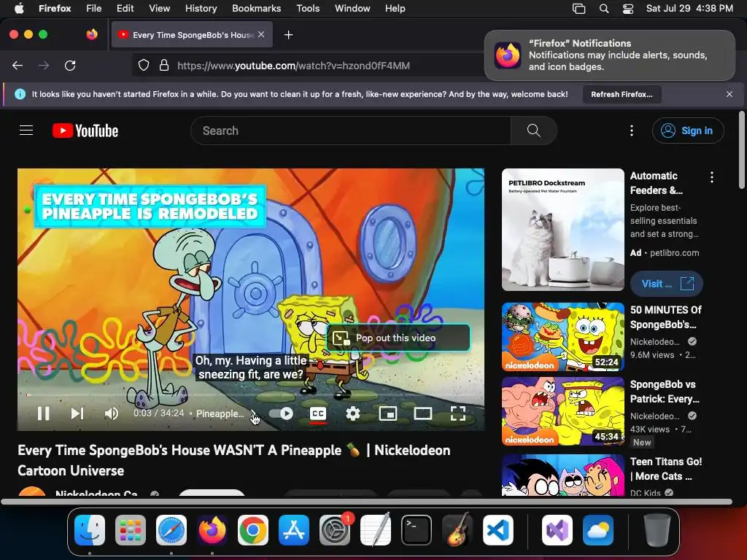
Task: Open Visual Studio Code from Dock
Action: [x=498, y=530]
